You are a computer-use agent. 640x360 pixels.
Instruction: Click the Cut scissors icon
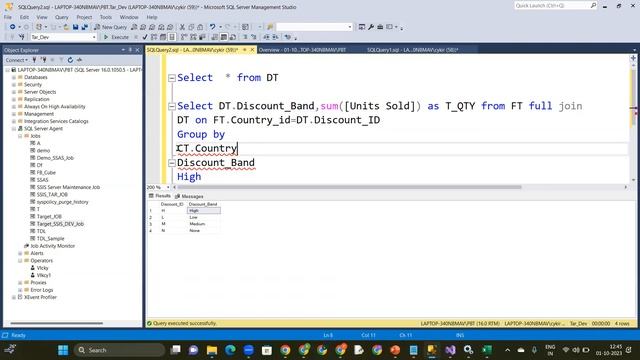pyautogui.click(x=182, y=27)
